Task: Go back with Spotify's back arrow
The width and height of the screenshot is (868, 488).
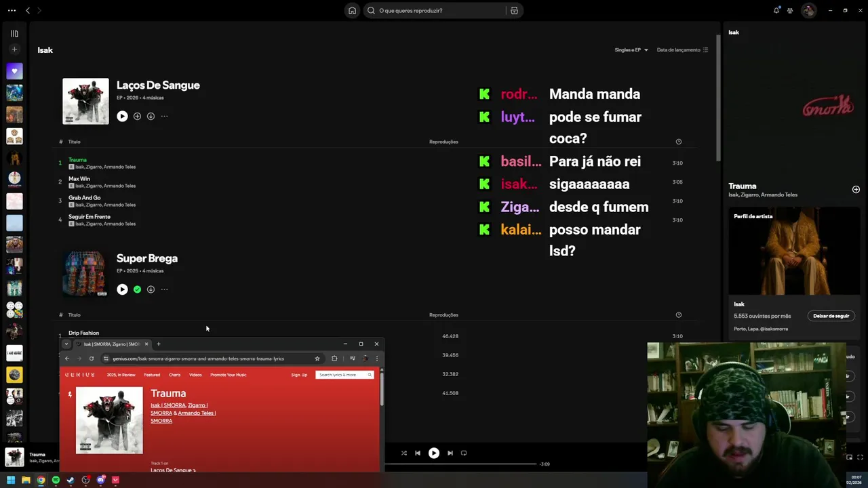Action: (x=28, y=10)
